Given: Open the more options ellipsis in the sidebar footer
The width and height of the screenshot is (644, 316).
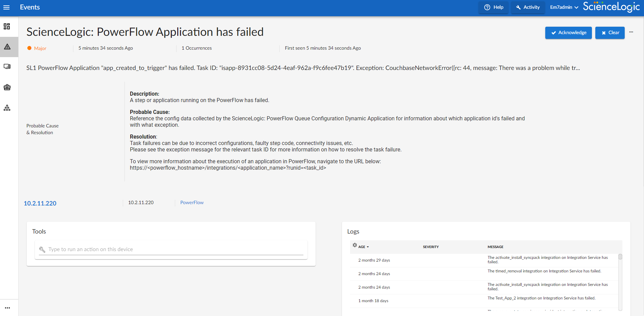Looking at the screenshot, I should 7,307.
